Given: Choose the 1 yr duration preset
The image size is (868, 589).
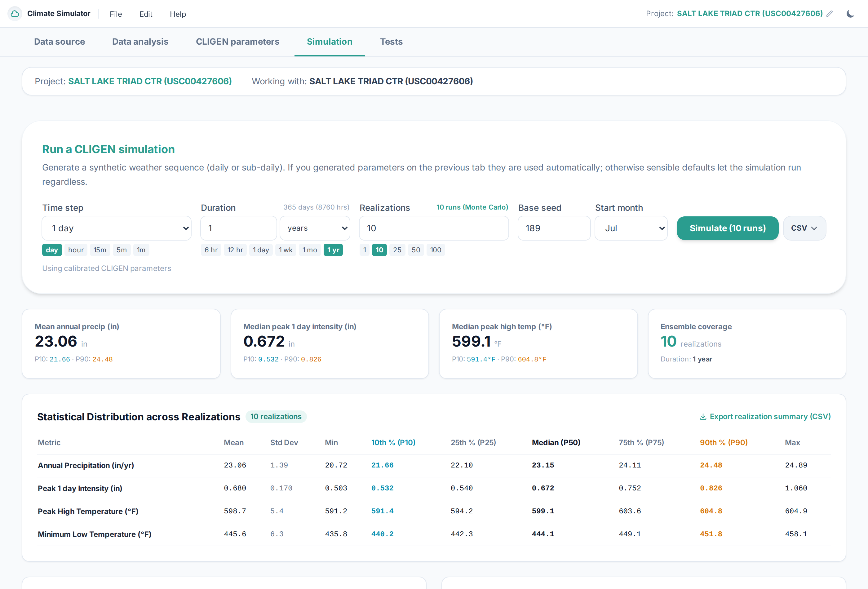Looking at the screenshot, I should pyautogui.click(x=333, y=250).
